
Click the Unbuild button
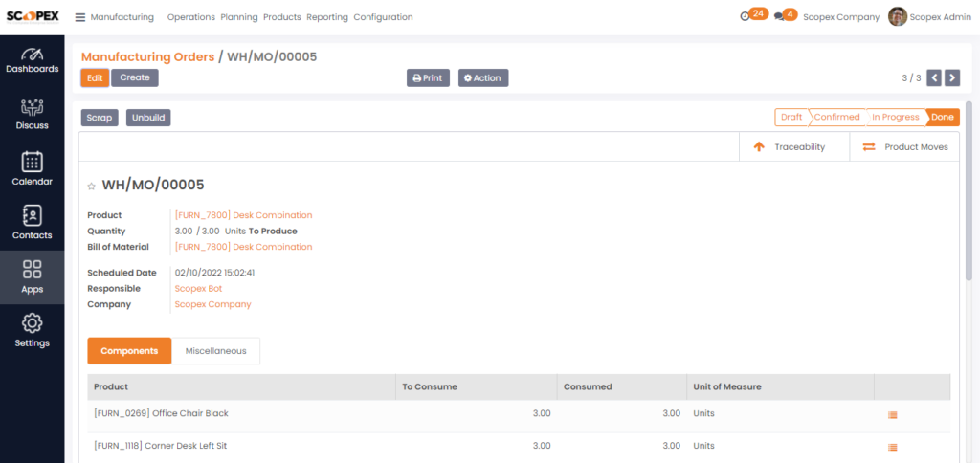(x=148, y=118)
